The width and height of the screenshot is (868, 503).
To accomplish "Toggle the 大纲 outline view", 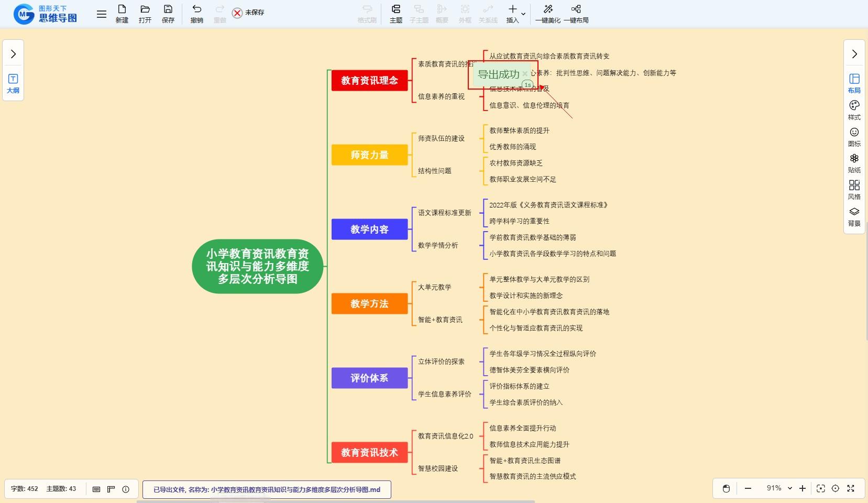I will click(13, 83).
